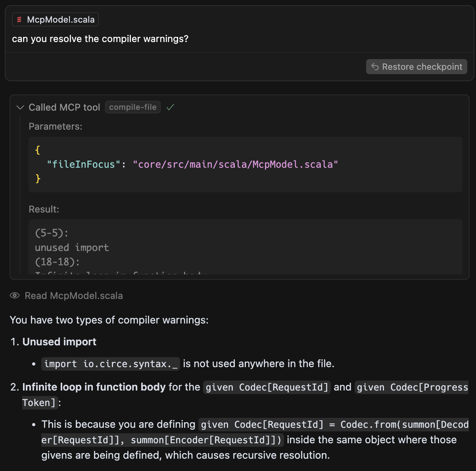Click the opening brace in parameters JSON

(38, 150)
